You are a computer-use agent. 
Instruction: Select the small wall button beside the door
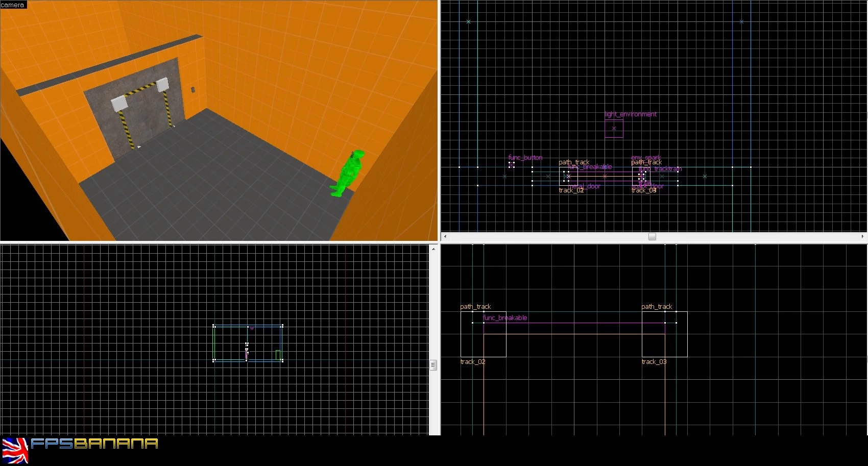pyautogui.click(x=193, y=90)
